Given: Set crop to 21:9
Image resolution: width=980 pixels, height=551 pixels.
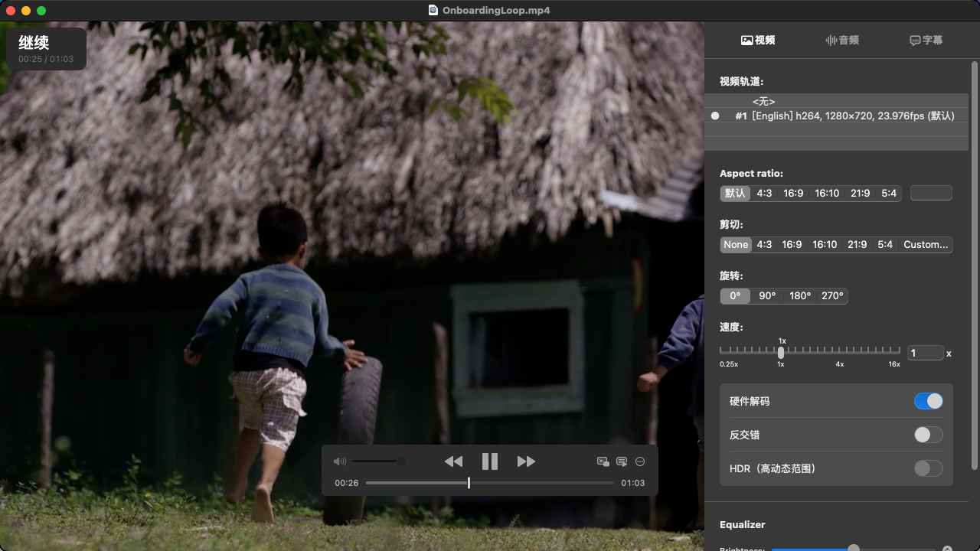Looking at the screenshot, I should pyautogui.click(x=857, y=244).
